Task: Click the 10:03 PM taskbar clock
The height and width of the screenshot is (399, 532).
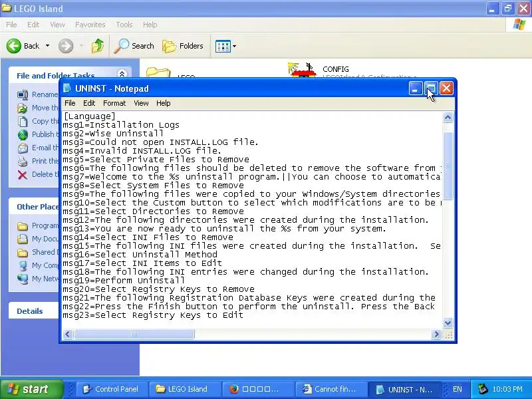Action: pyautogui.click(x=507, y=389)
